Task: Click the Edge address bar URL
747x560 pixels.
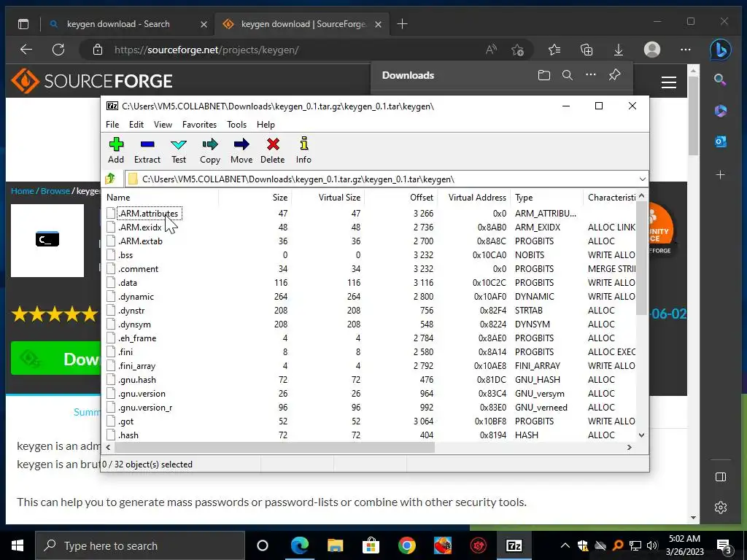Action: [206, 50]
